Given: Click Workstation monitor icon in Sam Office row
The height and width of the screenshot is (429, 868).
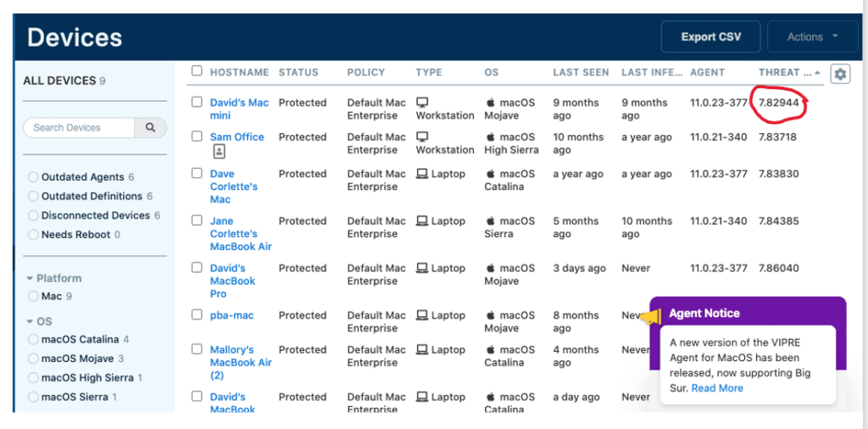Looking at the screenshot, I should coord(422,136).
